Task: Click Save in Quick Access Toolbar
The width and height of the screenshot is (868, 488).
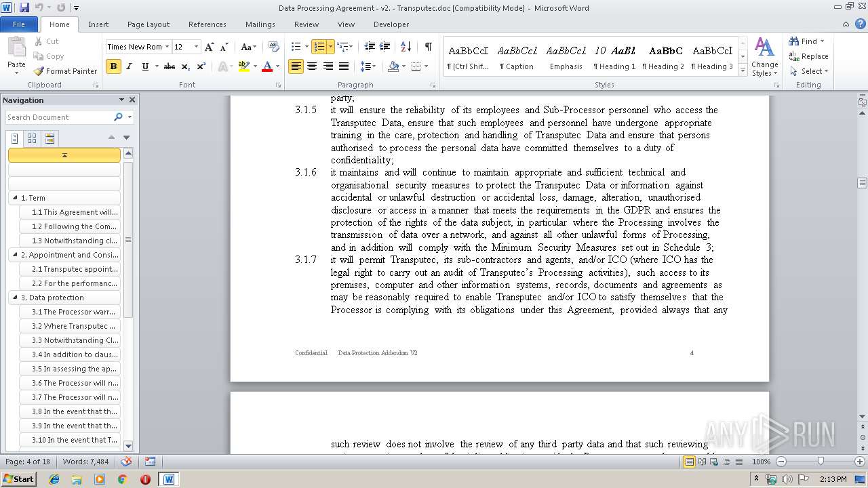Action: point(24,7)
